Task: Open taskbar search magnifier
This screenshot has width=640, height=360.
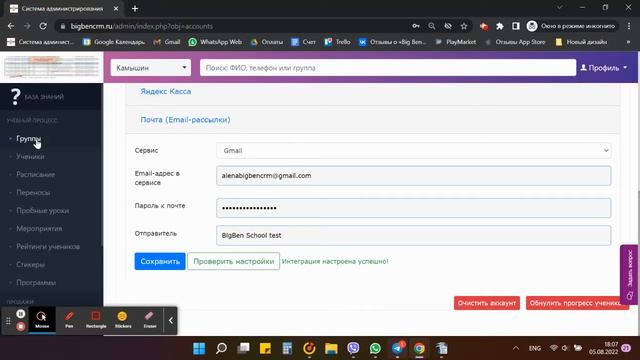Action: pyautogui.click(x=221, y=348)
